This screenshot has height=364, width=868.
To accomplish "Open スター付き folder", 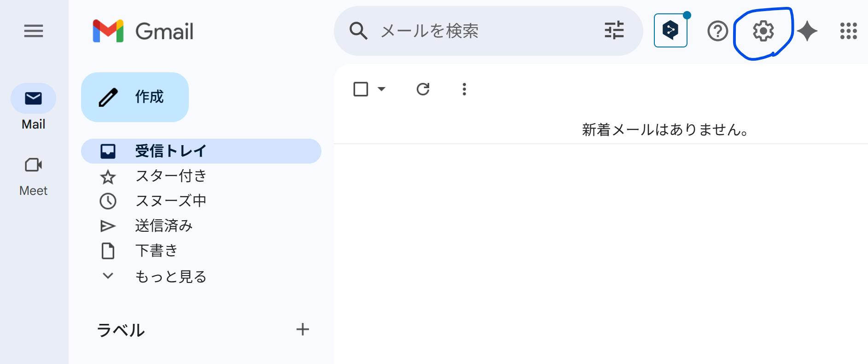I will coord(171,176).
